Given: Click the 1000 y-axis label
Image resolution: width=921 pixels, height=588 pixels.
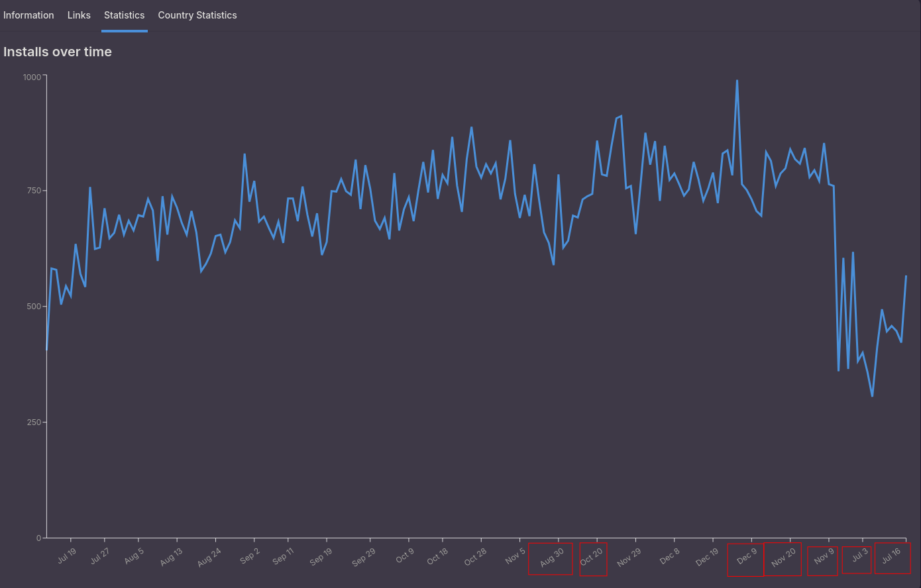Looking at the screenshot, I should pos(31,77).
